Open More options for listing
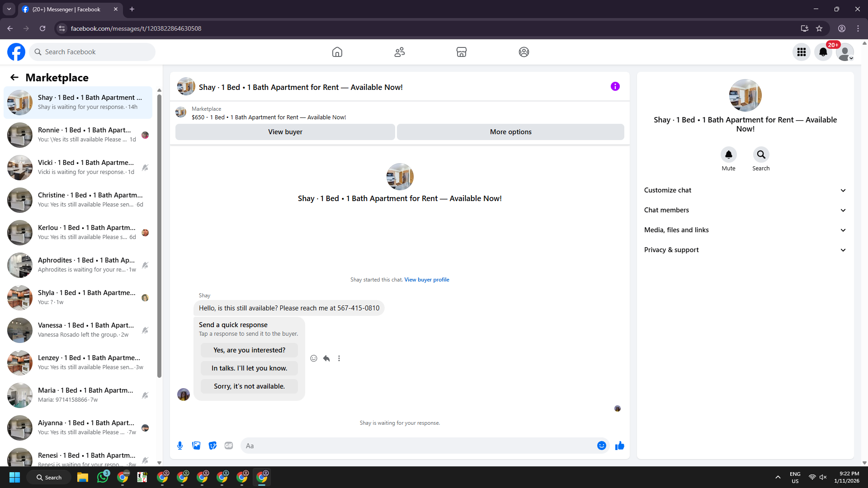868x488 pixels. point(511,132)
